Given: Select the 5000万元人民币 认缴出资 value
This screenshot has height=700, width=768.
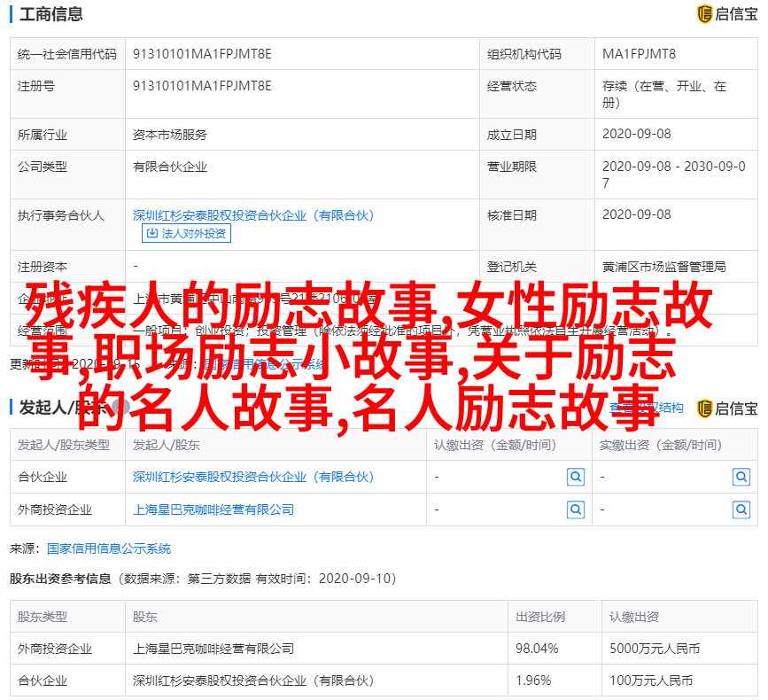Looking at the screenshot, I should tap(655, 649).
